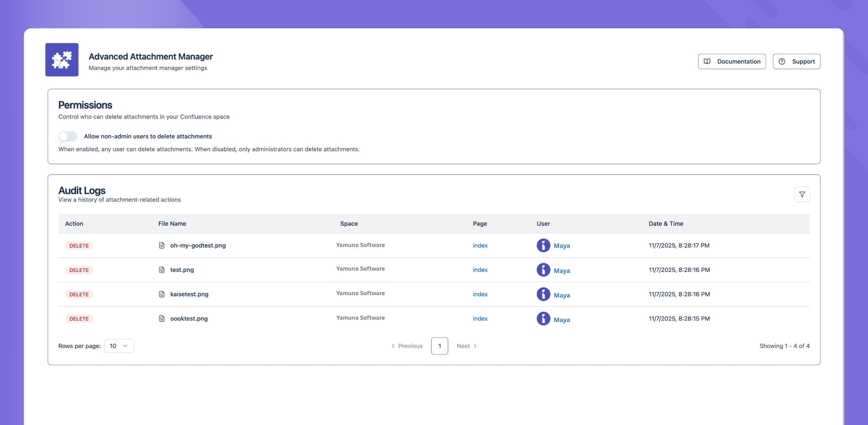Click Maya's avatar in the test.png row

click(543, 269)
